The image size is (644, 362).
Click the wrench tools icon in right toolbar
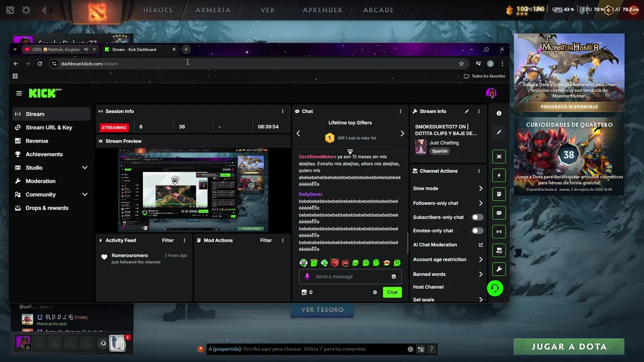499,269
